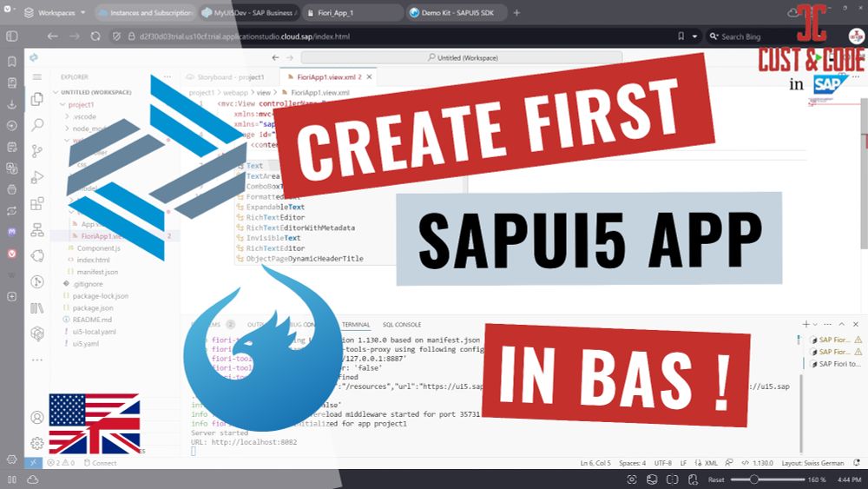Click the Untitled (Workspace) command center

[x=462, y=57]
